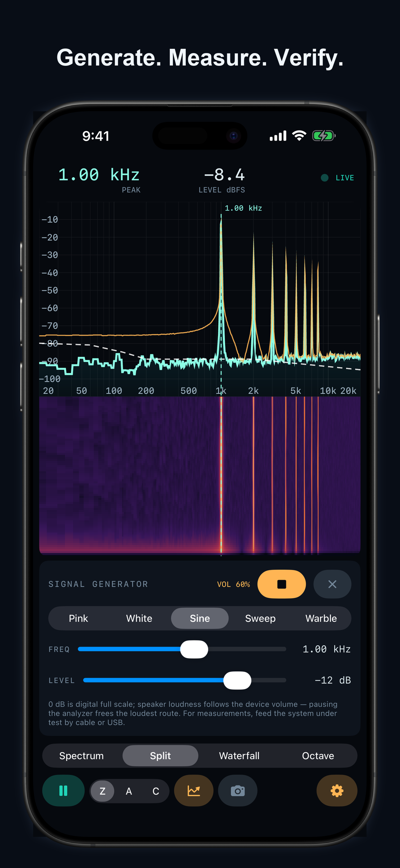Click the 1.00 kHz frequency value beside FREQ
The width and height of the screenshot is (400, 868).
(327, 649)
